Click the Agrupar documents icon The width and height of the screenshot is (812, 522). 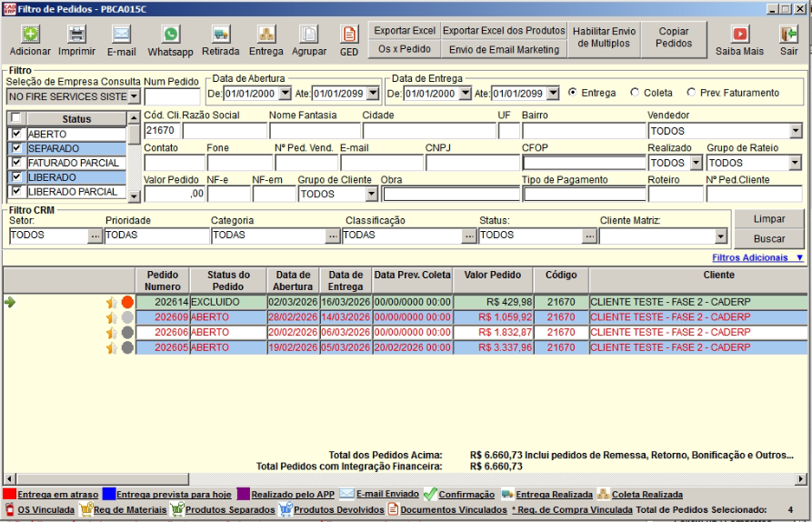click(309, 35)
